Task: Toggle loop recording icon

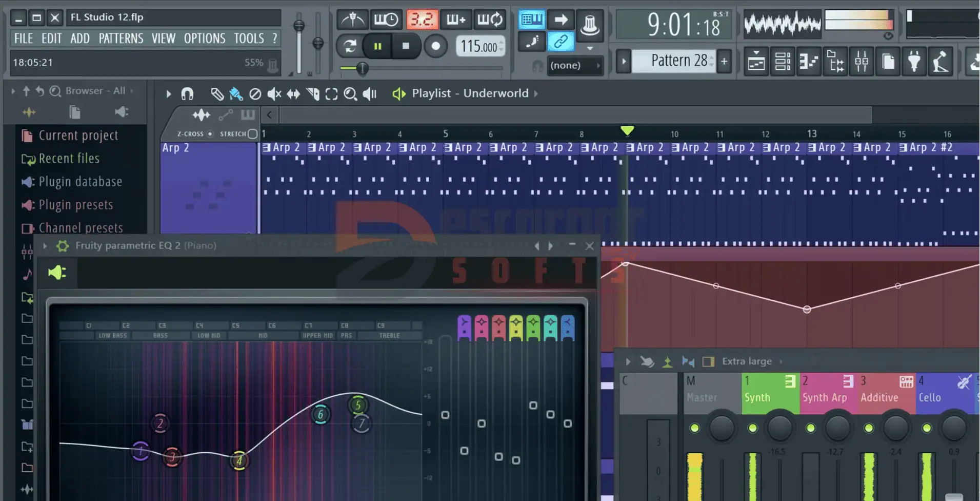Action: [490, 20]
